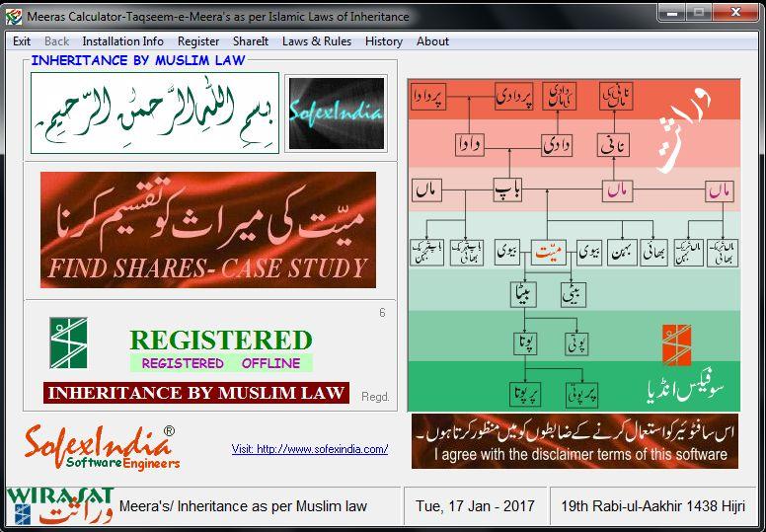
Task: Agree with the disclaimer terms banner
Action: (x=574, y=441)
